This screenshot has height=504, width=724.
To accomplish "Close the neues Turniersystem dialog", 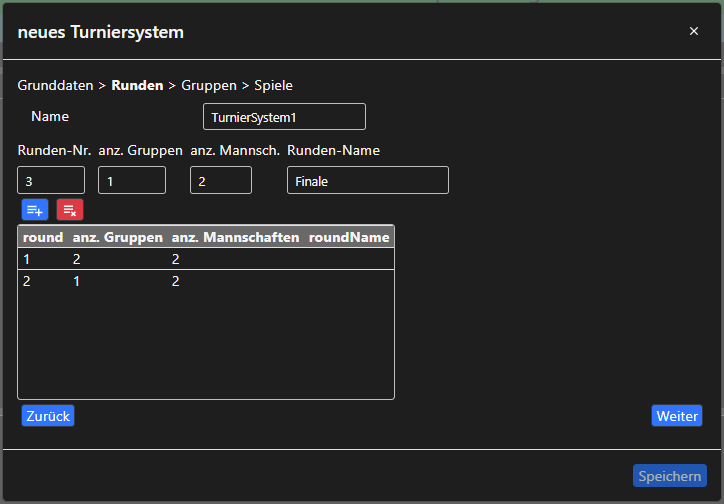I will coord(694,31).
